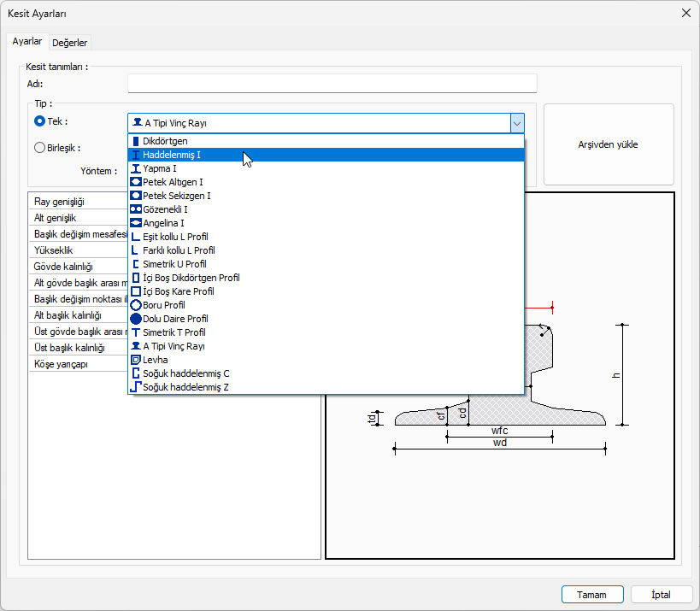Select the Dolu Daire Profil icon

(x=136, y=319)
